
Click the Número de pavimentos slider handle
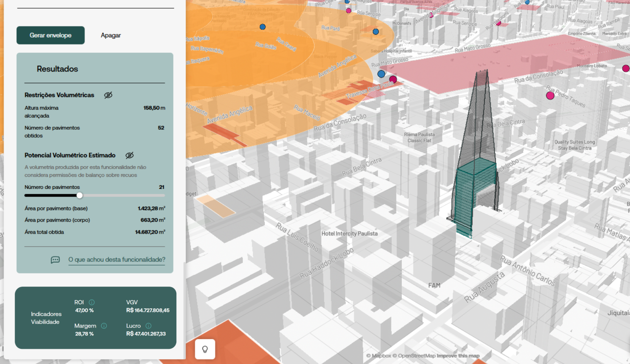[79, 195]
